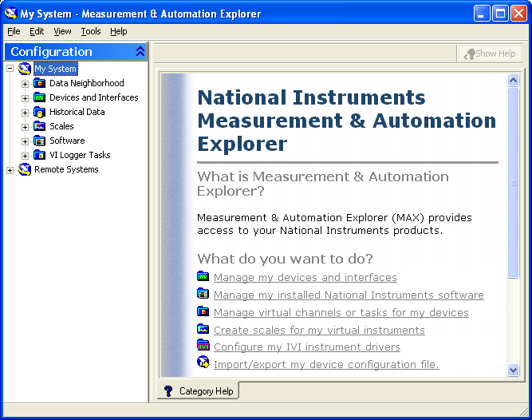Click icon beside Manage virtual channels link
The image size is (532, 420).
203,311
